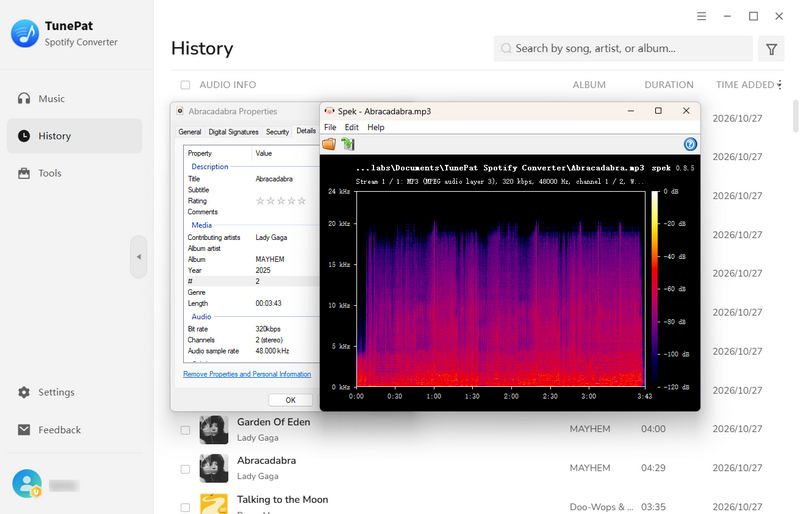
Task: Open Tools from the sidebar
Action: [74, 173]
